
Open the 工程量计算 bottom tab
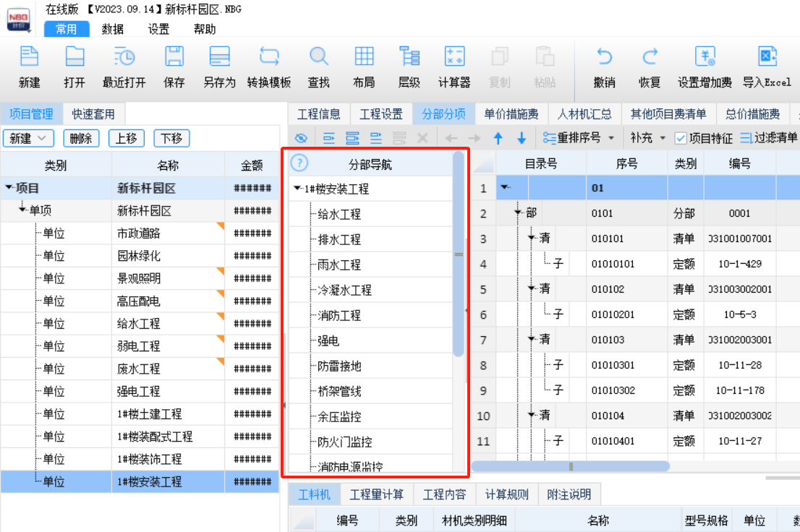coord(377,494)
